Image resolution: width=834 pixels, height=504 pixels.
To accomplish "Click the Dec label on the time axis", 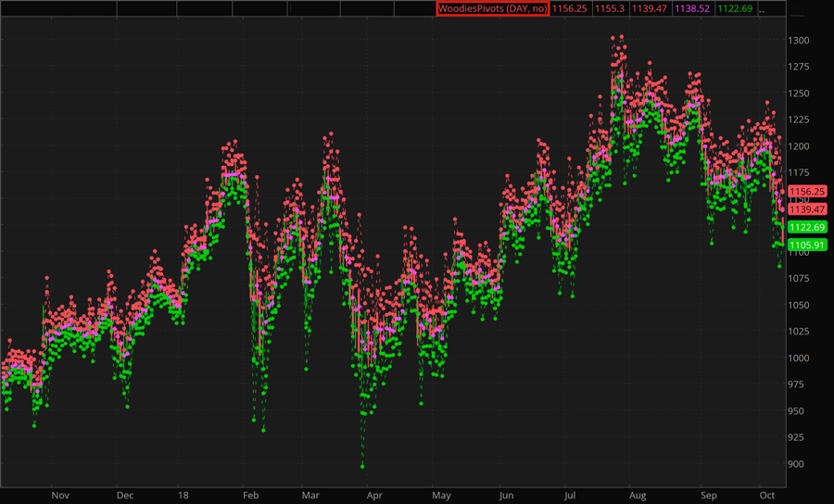I will pyautogui.click(x=124, y=496).
